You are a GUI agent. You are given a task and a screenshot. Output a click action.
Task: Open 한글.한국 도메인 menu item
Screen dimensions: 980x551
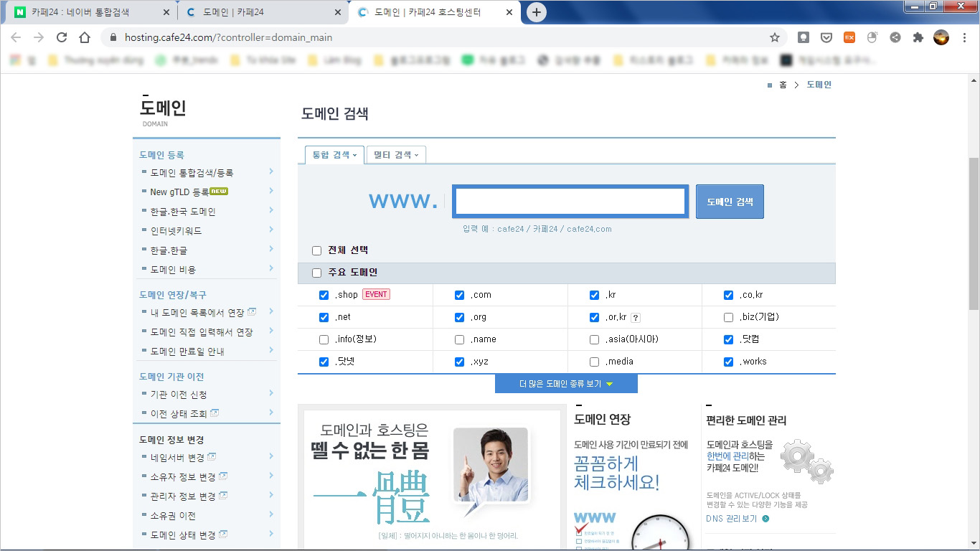pos(183,212)
